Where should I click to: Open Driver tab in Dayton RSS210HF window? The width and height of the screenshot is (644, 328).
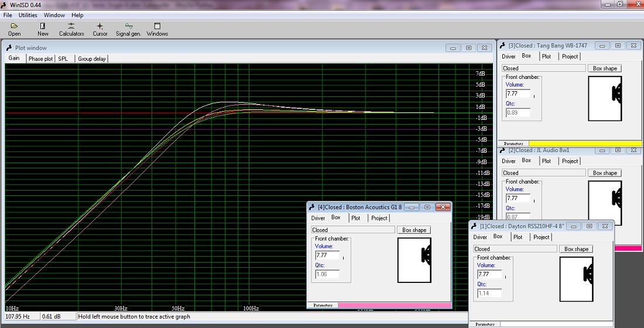pos(479,237)
